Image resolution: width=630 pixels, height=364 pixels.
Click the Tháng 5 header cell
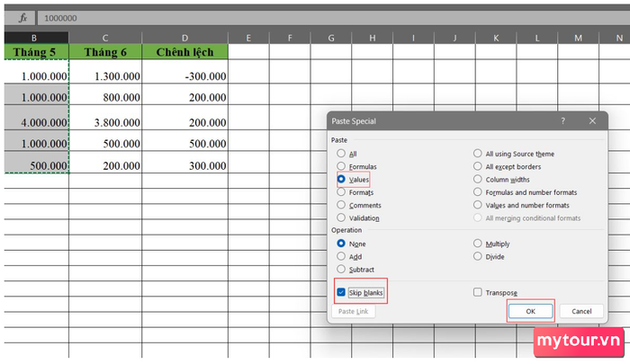point(36,52)
